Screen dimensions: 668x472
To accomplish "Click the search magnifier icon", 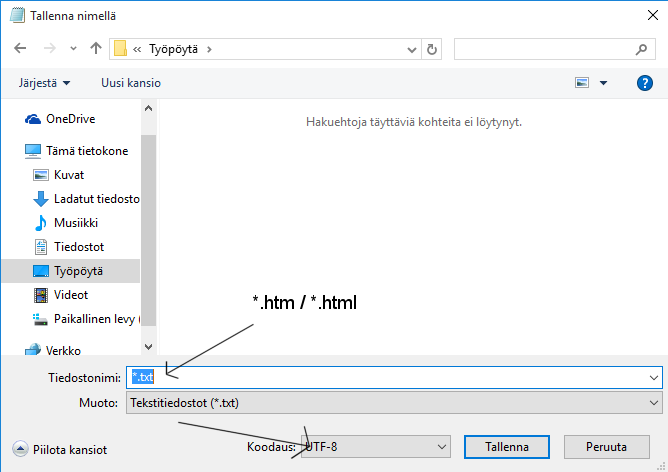I will [642, 48].
